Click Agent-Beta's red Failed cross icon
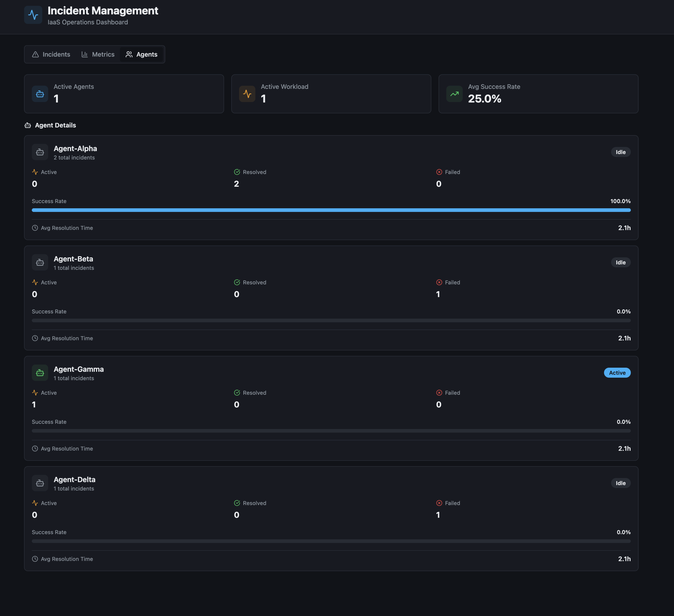The image size is (674, 616). 439,282
